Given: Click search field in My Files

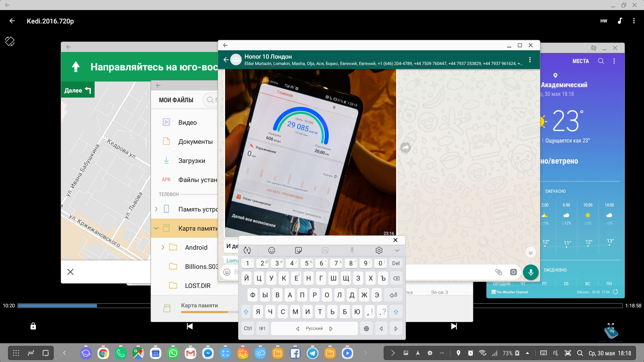Looking at the screenshot, I should coord(211,100).
